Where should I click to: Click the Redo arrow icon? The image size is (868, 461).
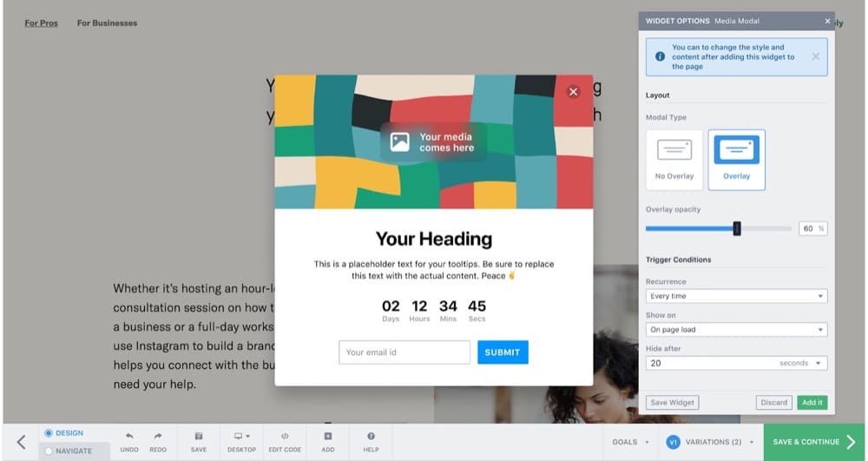pyautogui.click(x=157, y=437)
